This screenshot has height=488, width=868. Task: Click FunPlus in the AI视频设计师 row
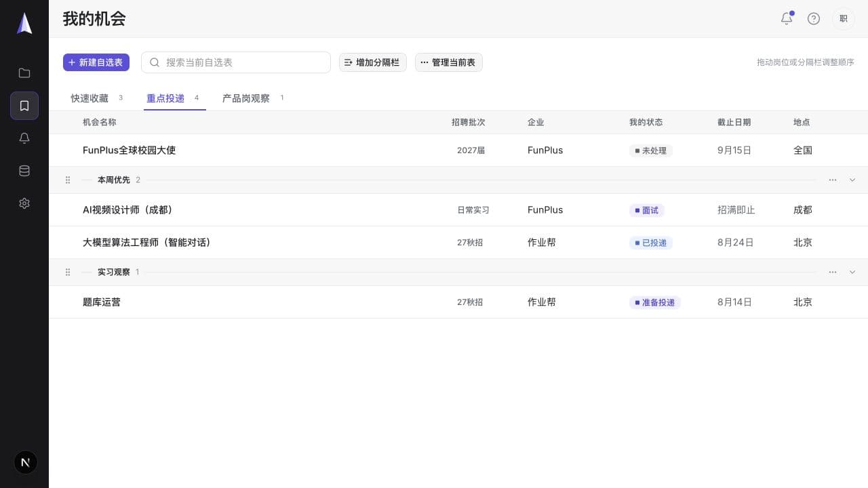(545, 210)
